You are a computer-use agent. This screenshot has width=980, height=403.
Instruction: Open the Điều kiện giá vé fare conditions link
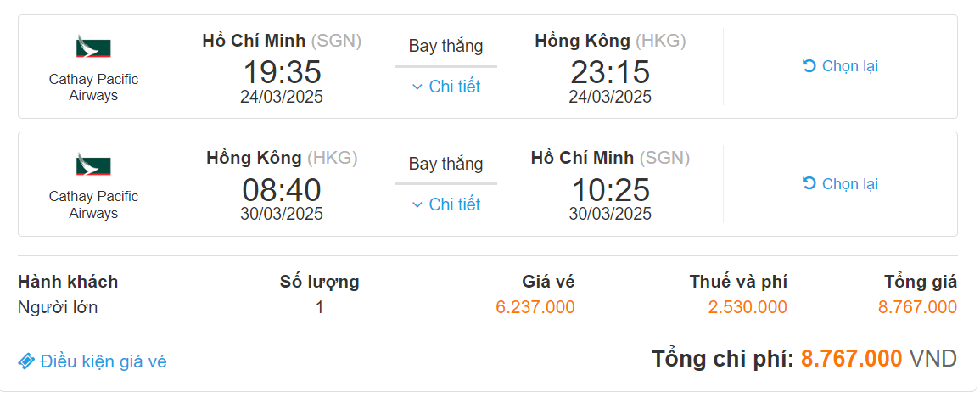(x=103, y=361)
